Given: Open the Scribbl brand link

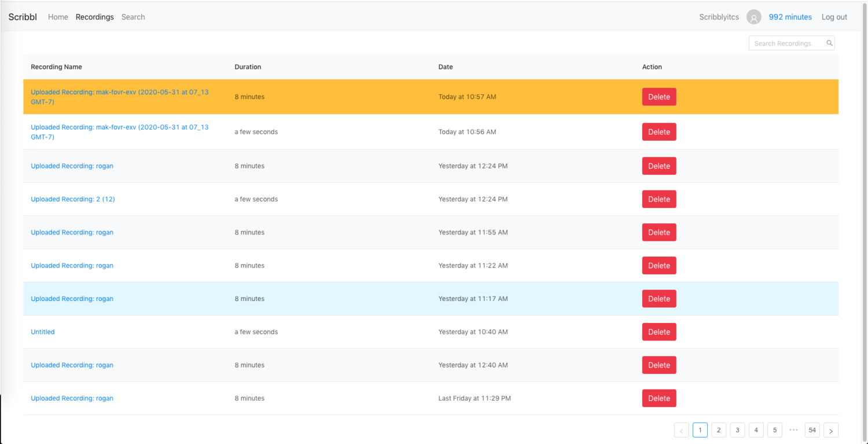Looking at the screenshot, I should point(23,17).
